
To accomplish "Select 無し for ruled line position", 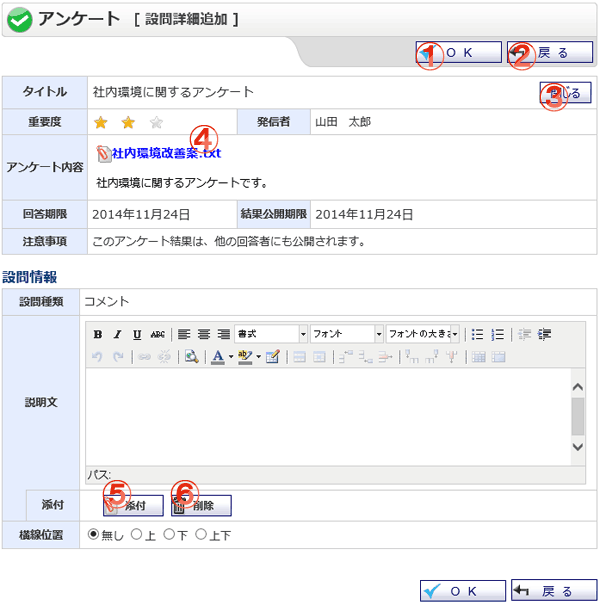I will point(93,534).
